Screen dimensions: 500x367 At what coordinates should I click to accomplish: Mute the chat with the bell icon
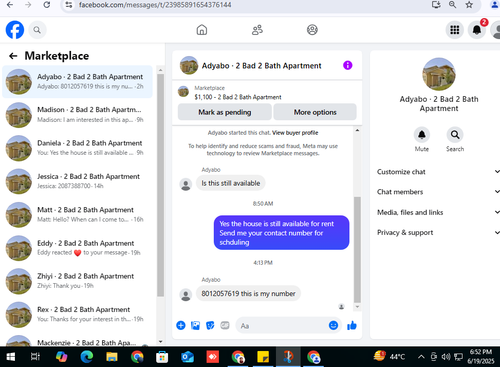click(x=422, y=135)
